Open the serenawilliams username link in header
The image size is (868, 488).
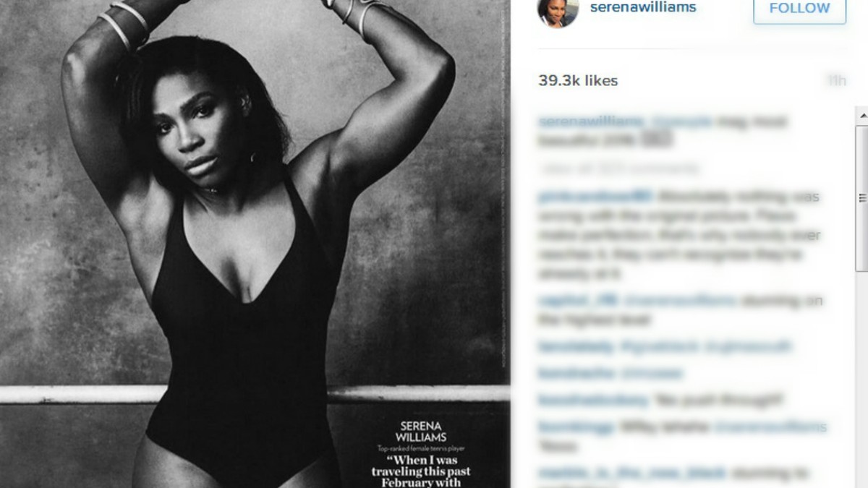643,8
